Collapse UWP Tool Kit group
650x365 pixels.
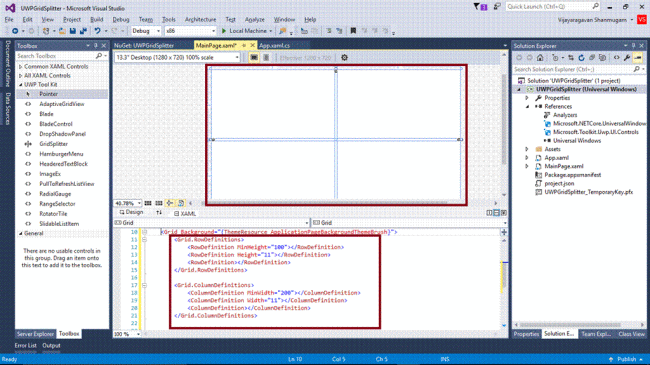pos(20,84)
